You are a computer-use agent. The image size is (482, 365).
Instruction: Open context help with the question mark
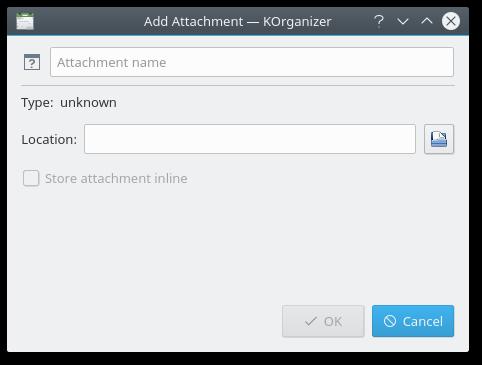pyautogui.click(x=379, y=21)
